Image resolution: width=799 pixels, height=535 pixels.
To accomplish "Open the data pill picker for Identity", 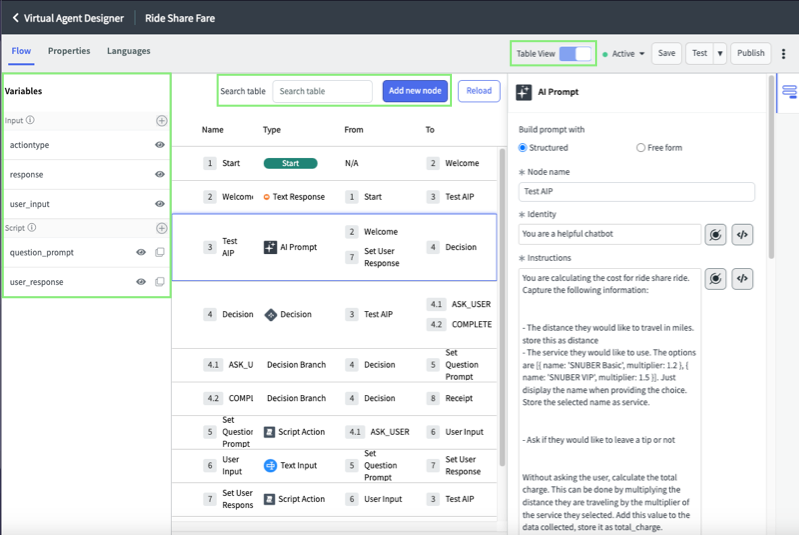I will click(715, 234).
